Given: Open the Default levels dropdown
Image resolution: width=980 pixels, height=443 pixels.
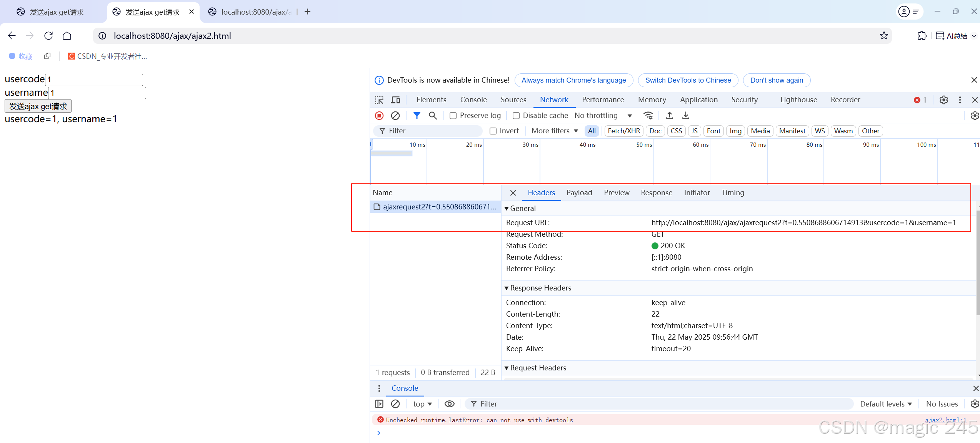Looking at the screenshot, I should coord(885,404).
